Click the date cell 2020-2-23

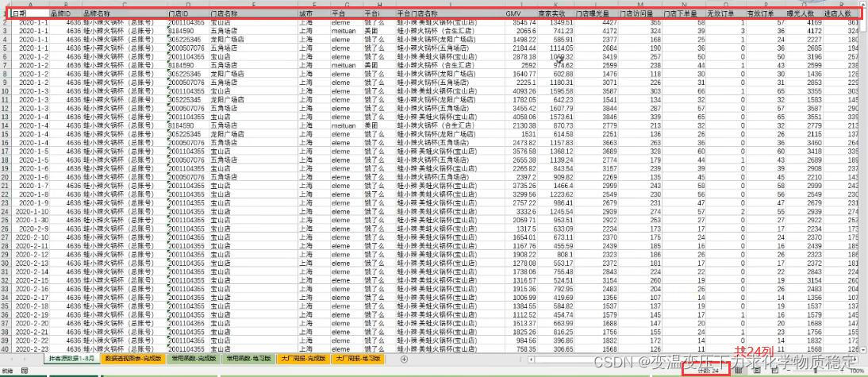click(x=29, y=349)
